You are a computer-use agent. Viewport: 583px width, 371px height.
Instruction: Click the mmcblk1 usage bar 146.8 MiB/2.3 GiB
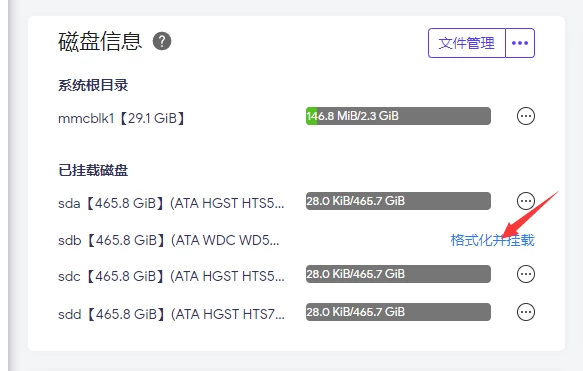398,116
